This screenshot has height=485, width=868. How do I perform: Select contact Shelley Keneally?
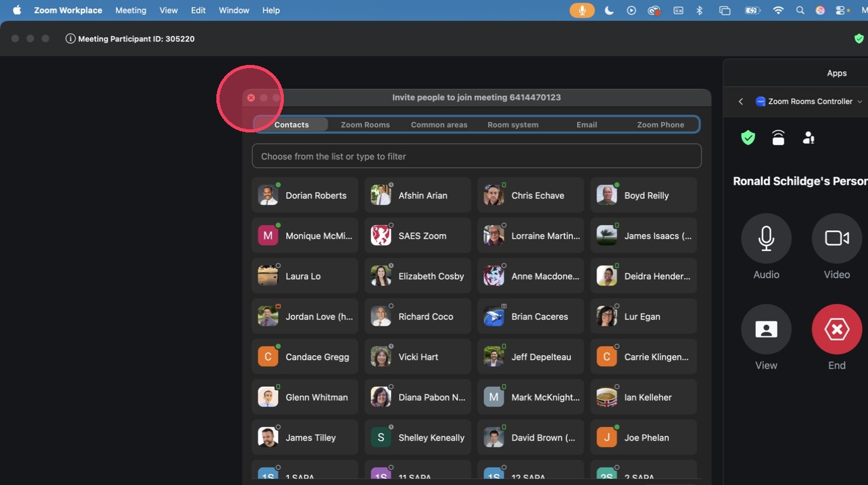(418, 437)
